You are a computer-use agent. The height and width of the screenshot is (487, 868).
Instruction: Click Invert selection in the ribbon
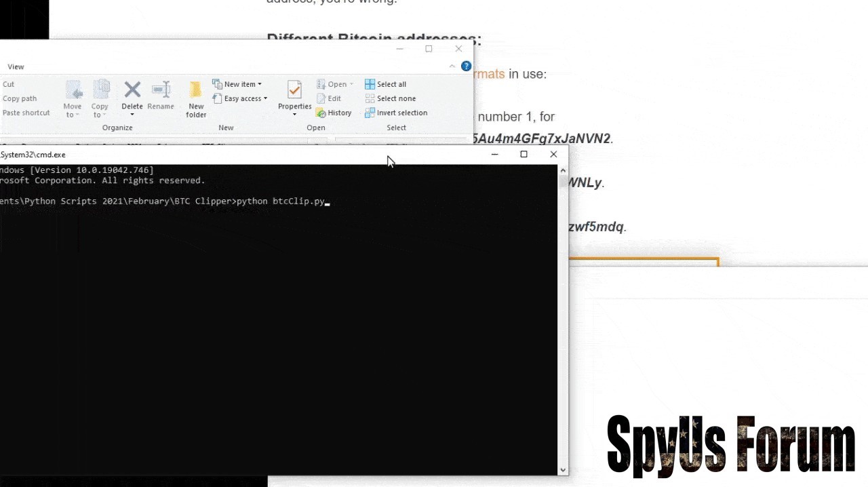396,113
